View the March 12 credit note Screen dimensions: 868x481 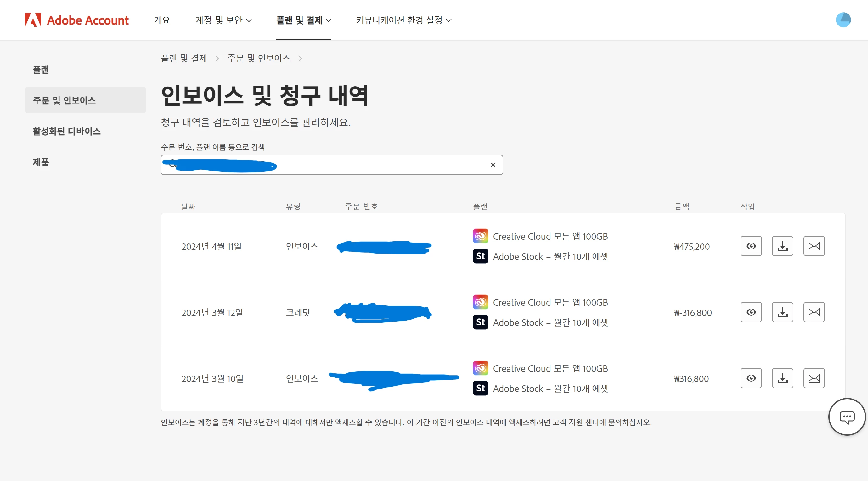pos(751,312)
